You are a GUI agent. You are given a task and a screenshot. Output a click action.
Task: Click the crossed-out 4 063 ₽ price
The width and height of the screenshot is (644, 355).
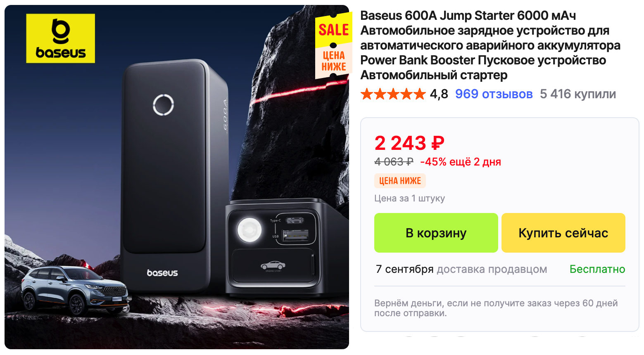click(394, 162)
